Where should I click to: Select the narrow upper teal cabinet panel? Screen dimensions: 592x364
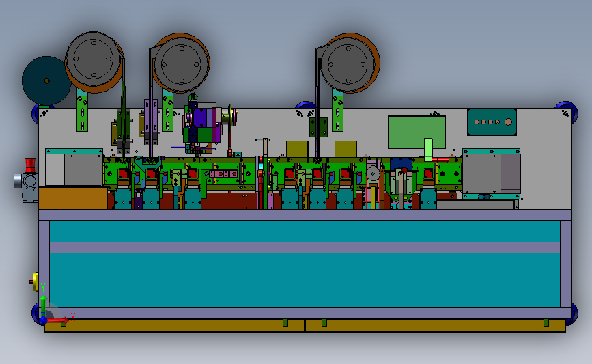pos(305,231)
